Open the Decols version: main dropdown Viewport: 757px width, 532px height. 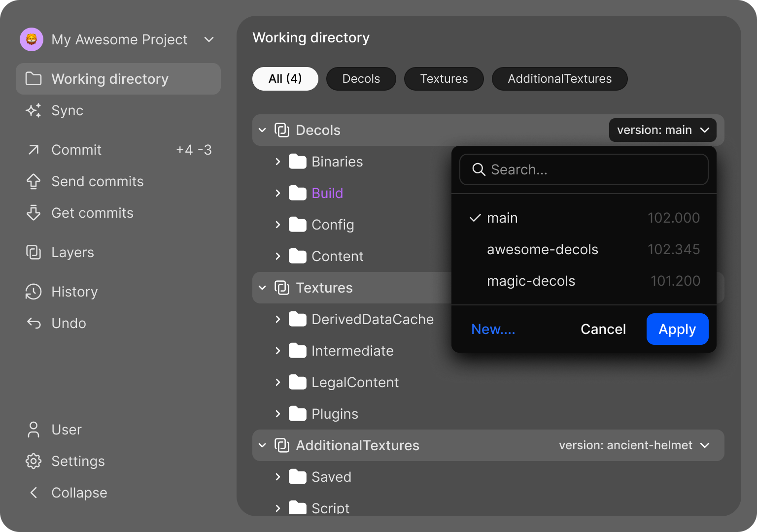[x=663, y=130]
